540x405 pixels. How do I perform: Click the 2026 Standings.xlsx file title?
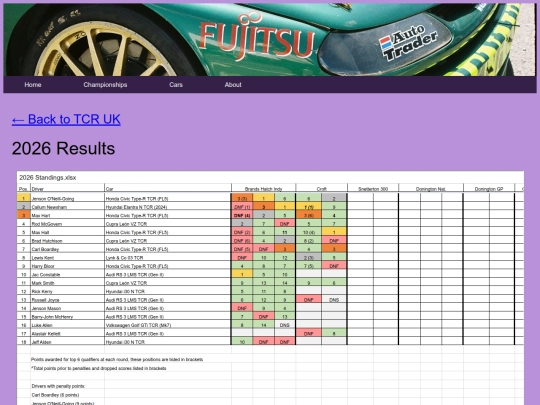[48, 178]
